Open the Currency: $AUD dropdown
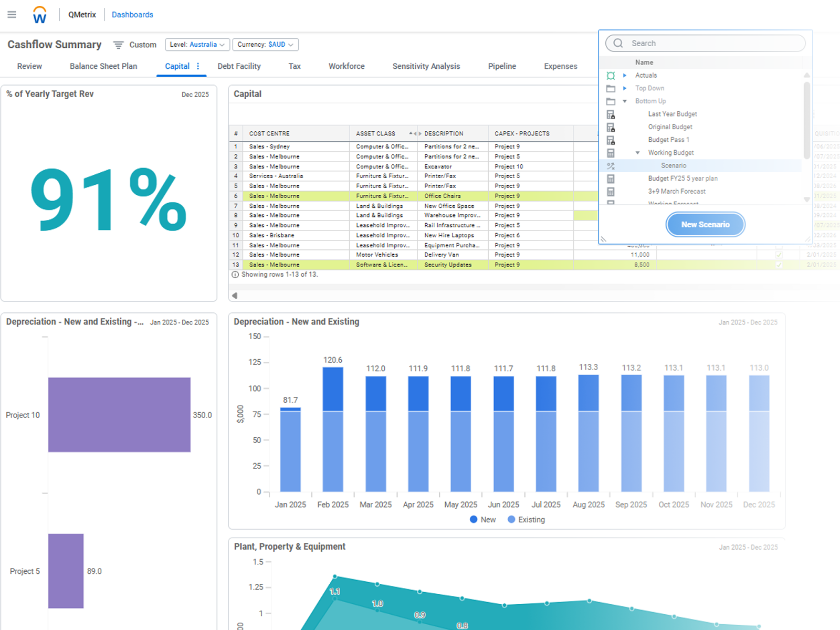840x630 pixels. coord(265,45)
